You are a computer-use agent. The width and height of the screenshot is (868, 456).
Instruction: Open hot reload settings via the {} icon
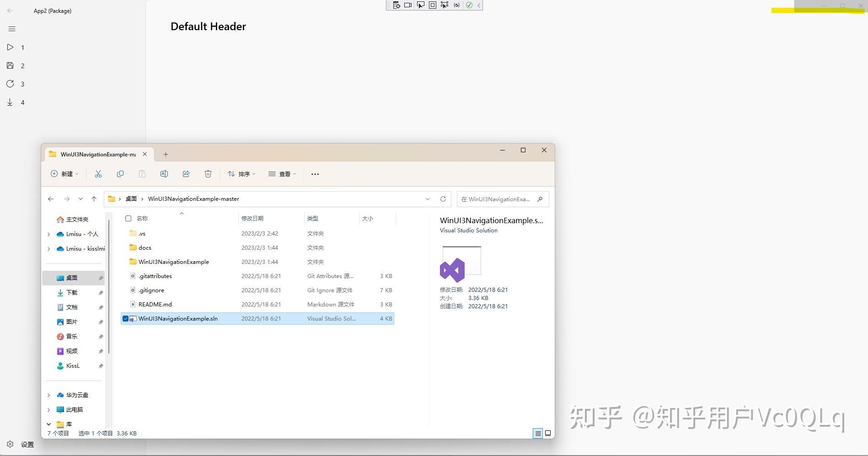coord(456,5)
